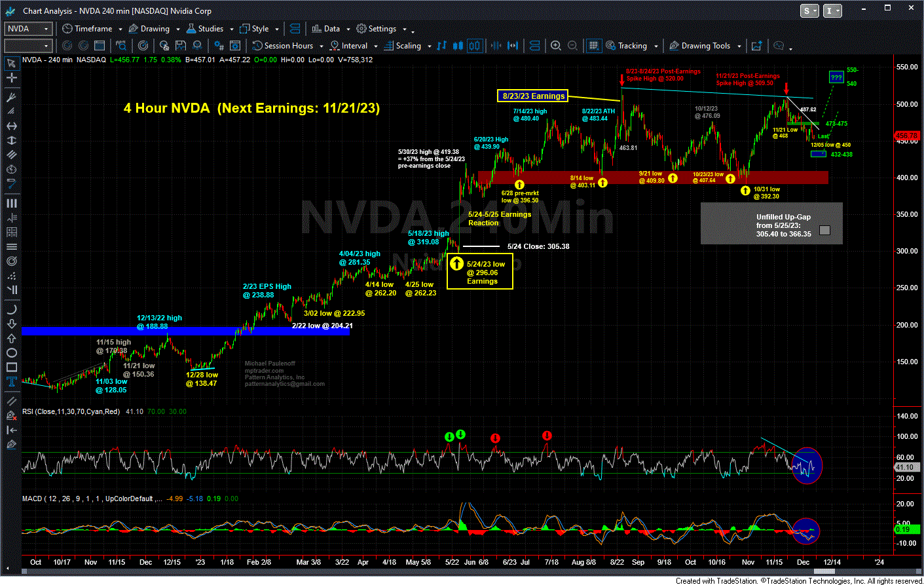The image size is (924, 585).
Task: Select the rectangle drawing tool
Action: 11,367
